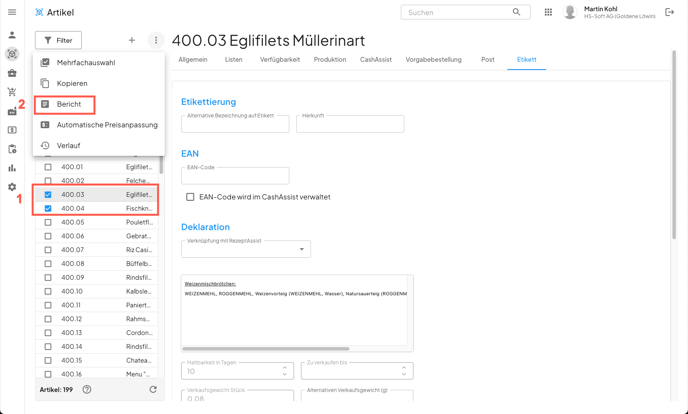Click the Weizenmischbrötchen declaration text

(x=210, y=284)
